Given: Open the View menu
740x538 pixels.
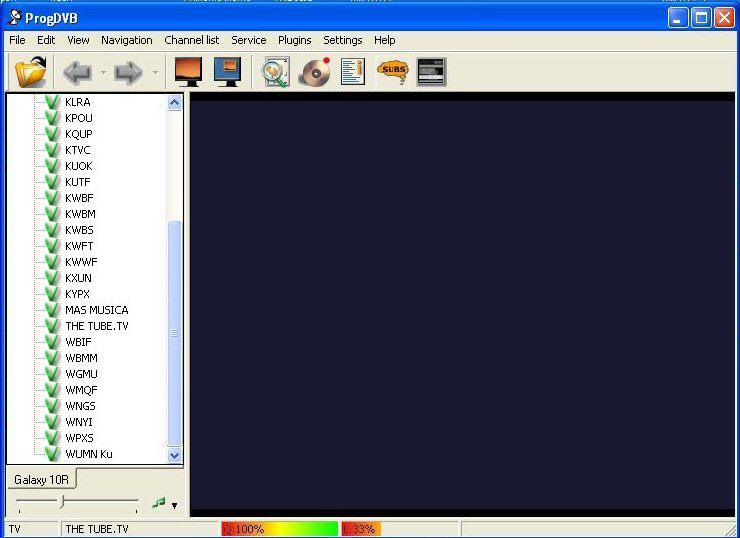Looking at the screenshot, I should point(78,41).
